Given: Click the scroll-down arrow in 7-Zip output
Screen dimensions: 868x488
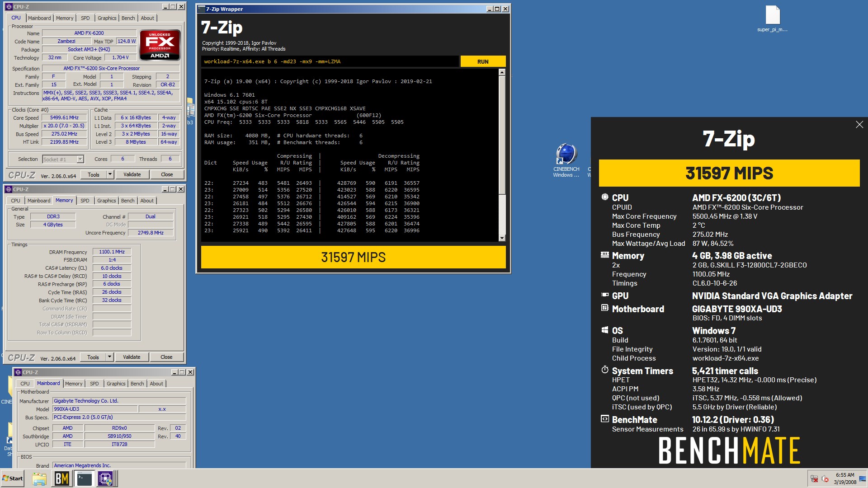Looking at the screenshot, I should (502, 238).
